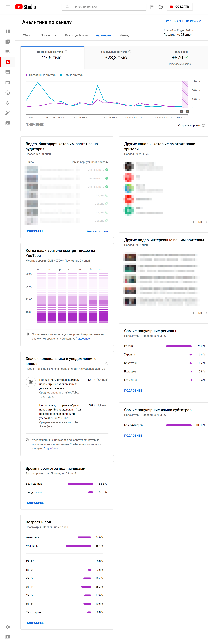The width and height of the screenshot is (208, 644).
Task: Click the clock icon next to Уникальные зрители
Action: click(x=130, y=52)
